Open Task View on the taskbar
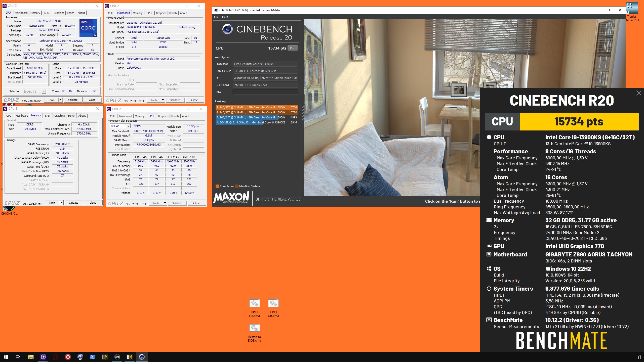 click(x=18, y=357)
